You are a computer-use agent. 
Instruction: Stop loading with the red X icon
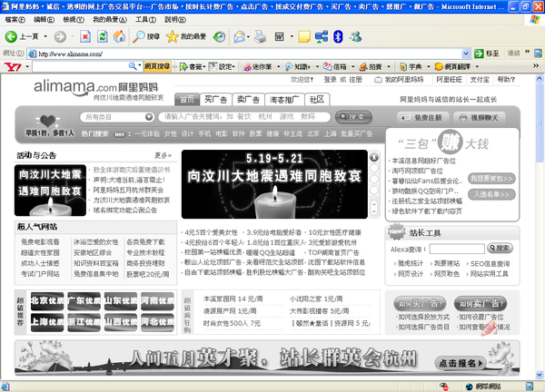[85, 36]
